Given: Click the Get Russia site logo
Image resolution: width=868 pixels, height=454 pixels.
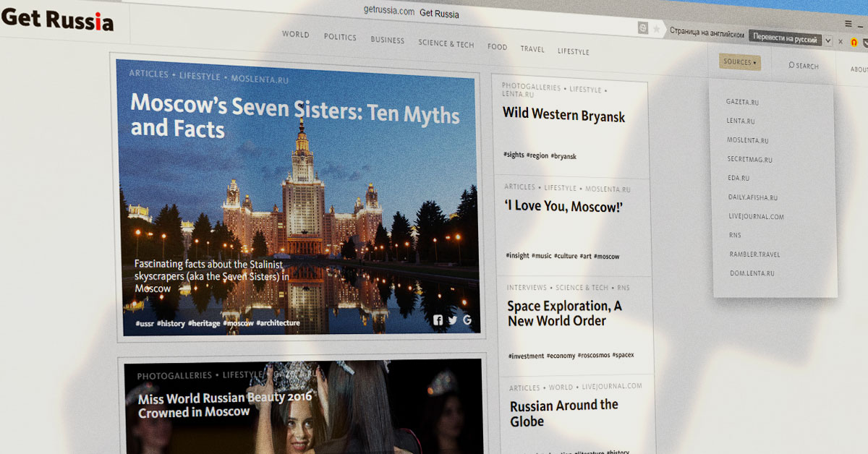Looking at the screenshot, I should 57,20.
